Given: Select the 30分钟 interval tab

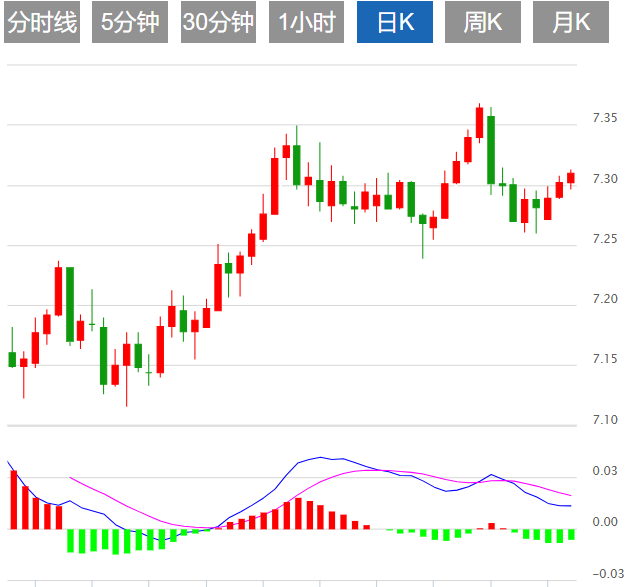Looking at the screenshot, I should [x=218, y=22].
